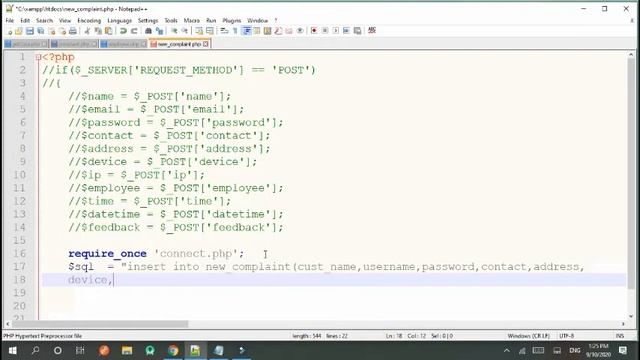640x360 pixels.
Task: Show hidden system tray icons chevron
Action: [507, 351]
